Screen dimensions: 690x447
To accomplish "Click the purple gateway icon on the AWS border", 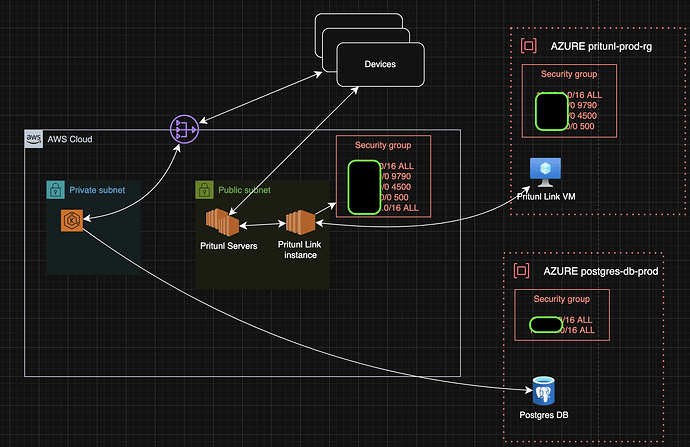I will [x=182, y=129].
